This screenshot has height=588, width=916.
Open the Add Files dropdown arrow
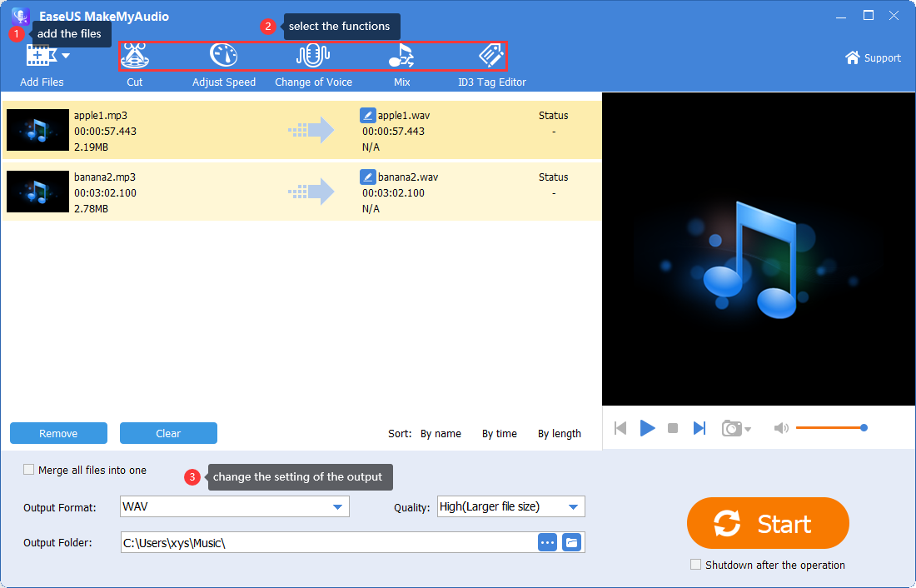click(x=66, y=56)
